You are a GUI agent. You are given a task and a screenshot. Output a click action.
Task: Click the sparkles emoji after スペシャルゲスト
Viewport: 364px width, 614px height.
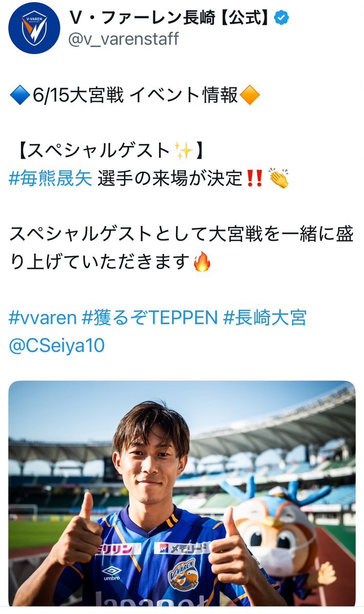pos(183,151)
